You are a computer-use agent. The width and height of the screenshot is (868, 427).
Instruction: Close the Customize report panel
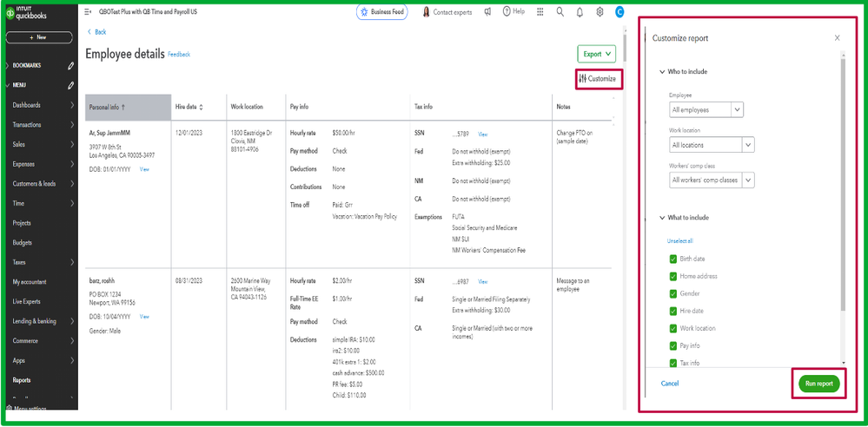click(x=837, y=37)
